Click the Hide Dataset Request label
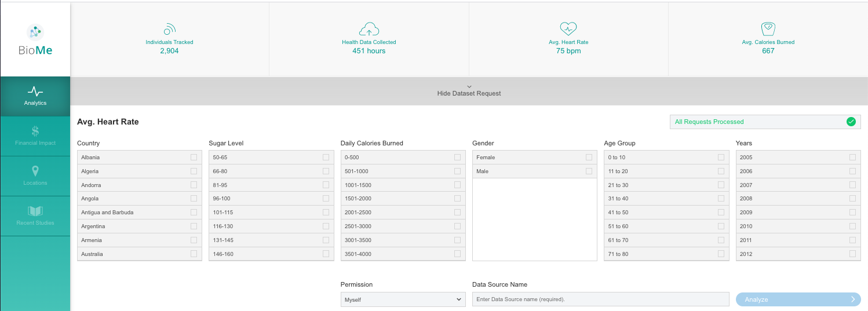Image resolution: width=868 pixels, height=311 pixels. (469, 93)
